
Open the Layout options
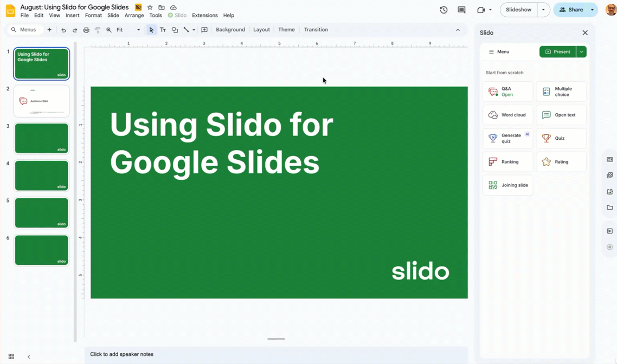261,30
